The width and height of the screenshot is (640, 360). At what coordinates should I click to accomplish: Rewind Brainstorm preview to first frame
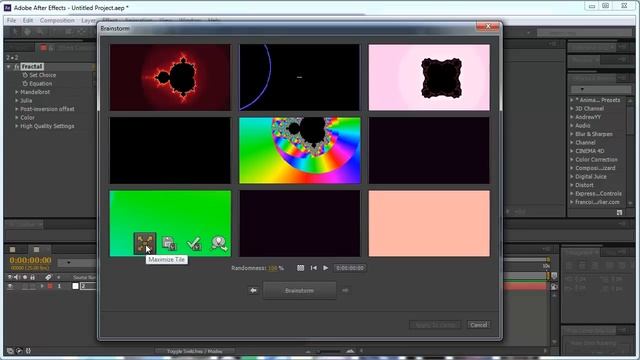[x=313, y=268]
